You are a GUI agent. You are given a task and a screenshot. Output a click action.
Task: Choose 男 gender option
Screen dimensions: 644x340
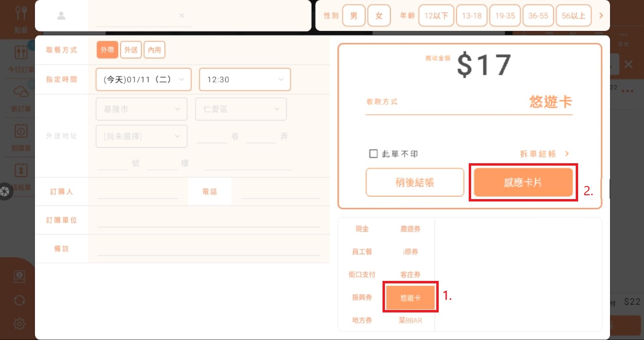354,15
